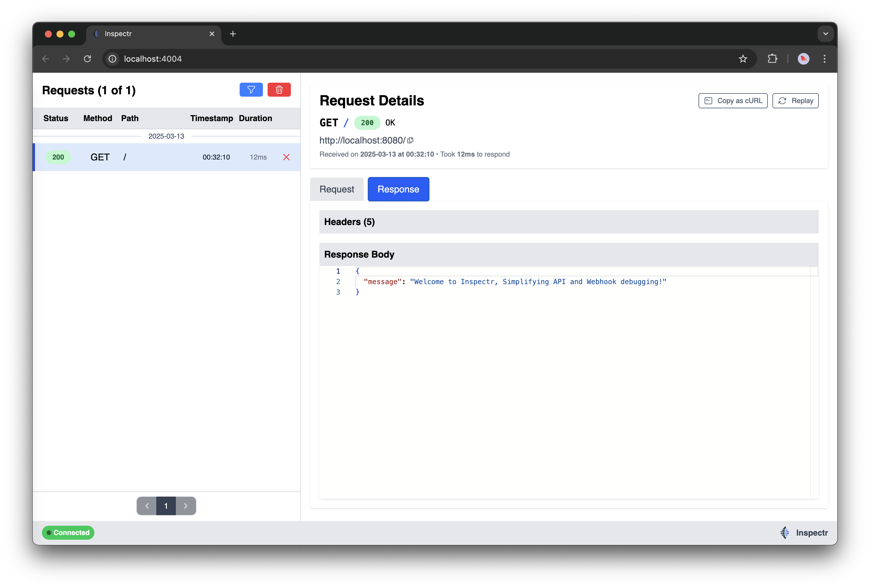This screenshot has height=588, width=870.
Task: Open the request filter options
Action: click(x=251, y=90)
